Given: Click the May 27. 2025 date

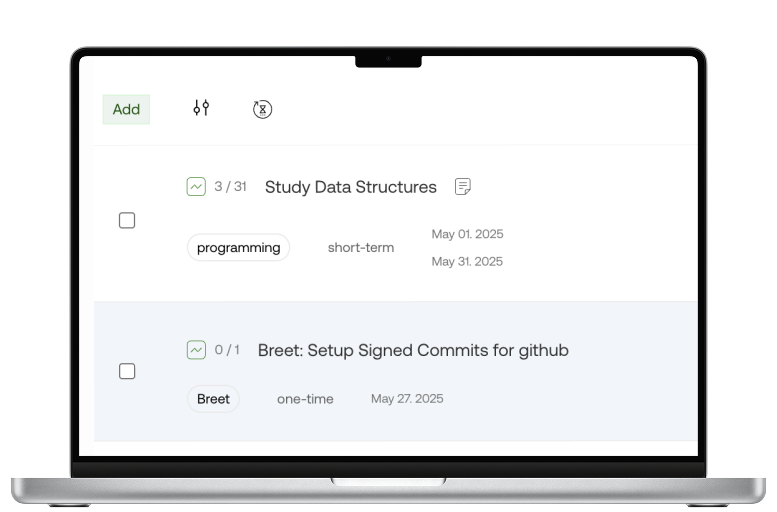Looking at the screenshot, I should coord(407,399).
